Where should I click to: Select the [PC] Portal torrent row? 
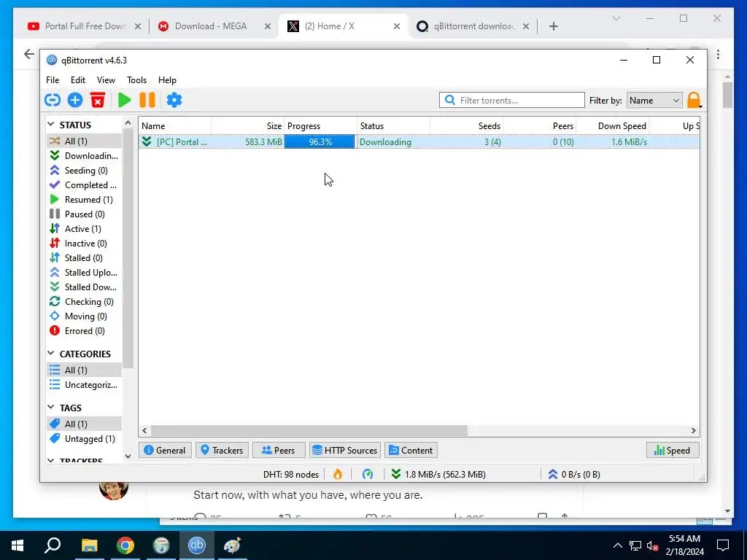point(419,142)
